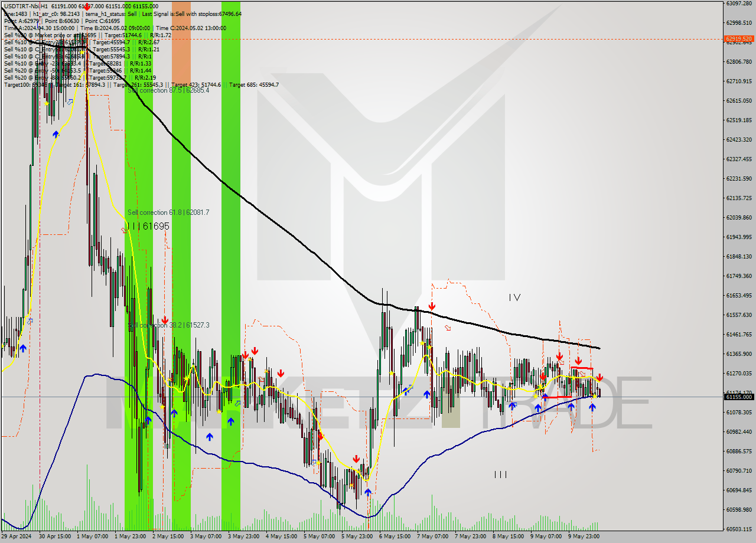Click the '3 May 23:00' time label
Viewport: 756px width, 543px height.
point(243,537)
